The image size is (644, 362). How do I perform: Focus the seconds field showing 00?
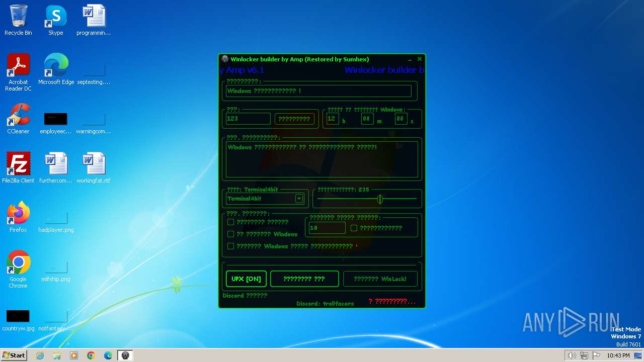(400, 119)
